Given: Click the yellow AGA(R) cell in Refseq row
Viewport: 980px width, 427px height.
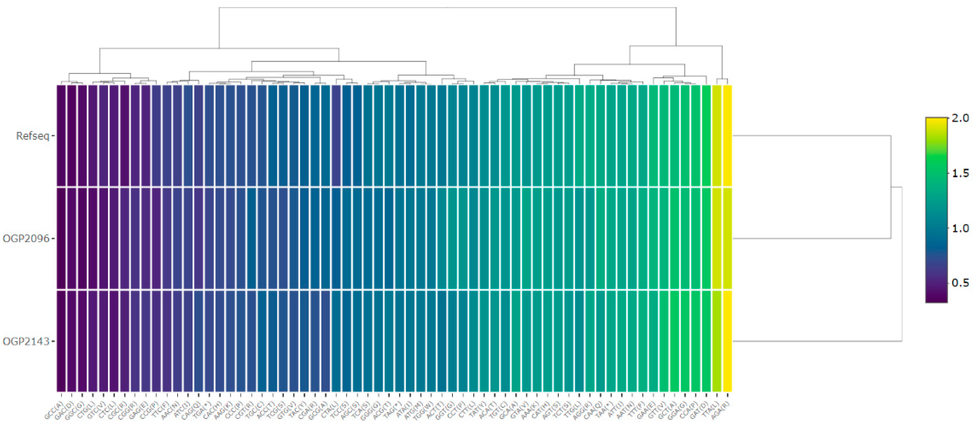Looking at the screenshot, I should tap(727, 136).
